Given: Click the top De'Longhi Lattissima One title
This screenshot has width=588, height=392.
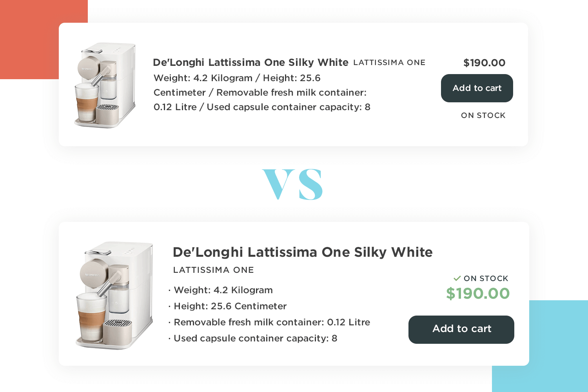Looking at the screenshot, I should [250, 62].
